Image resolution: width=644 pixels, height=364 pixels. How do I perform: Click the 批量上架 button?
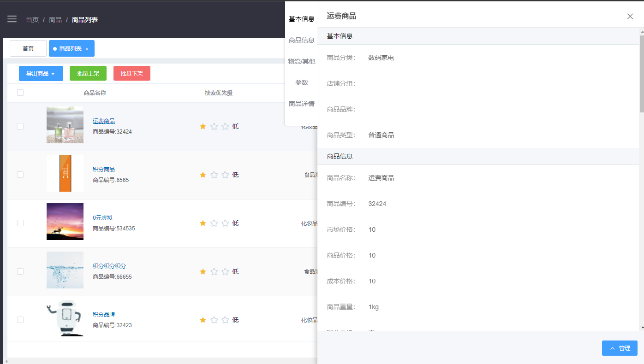click(88, 74)
